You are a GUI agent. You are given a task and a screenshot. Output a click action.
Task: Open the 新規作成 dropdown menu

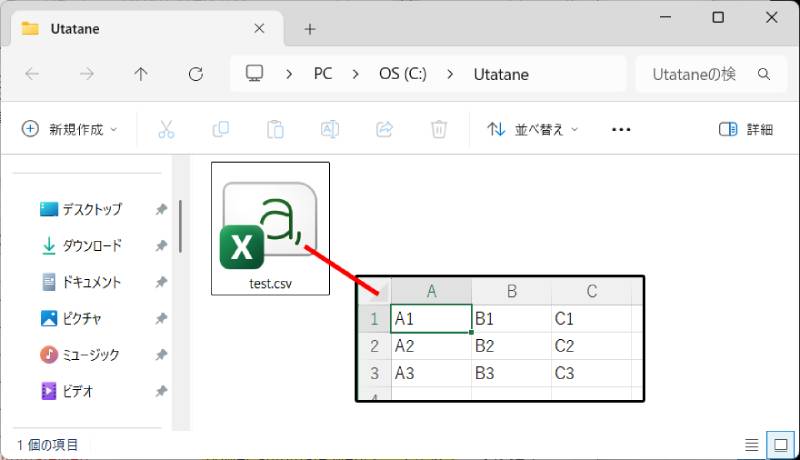tap(70, 129)
